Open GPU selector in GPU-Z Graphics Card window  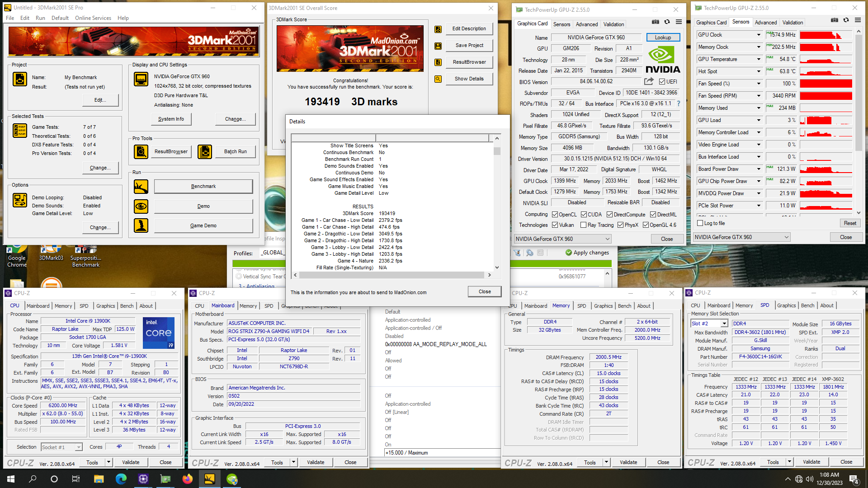[562, 239]
